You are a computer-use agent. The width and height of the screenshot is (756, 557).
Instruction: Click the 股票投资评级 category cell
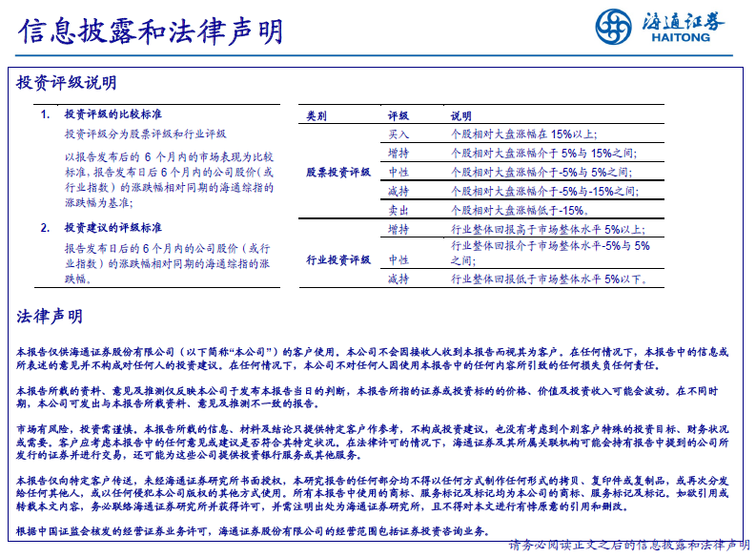pos(338,173)
